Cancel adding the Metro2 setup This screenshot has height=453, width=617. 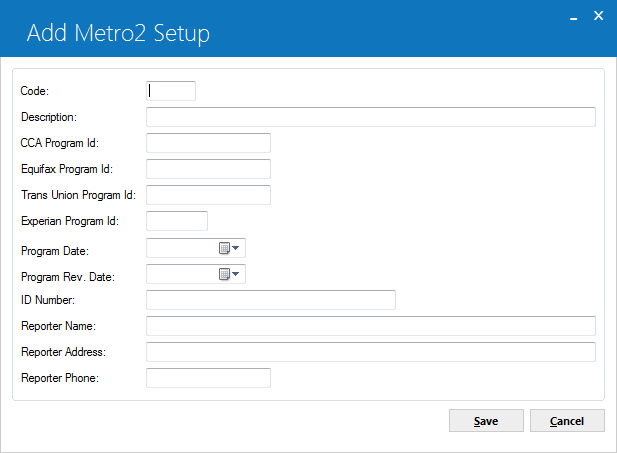[x=567, y=421]
